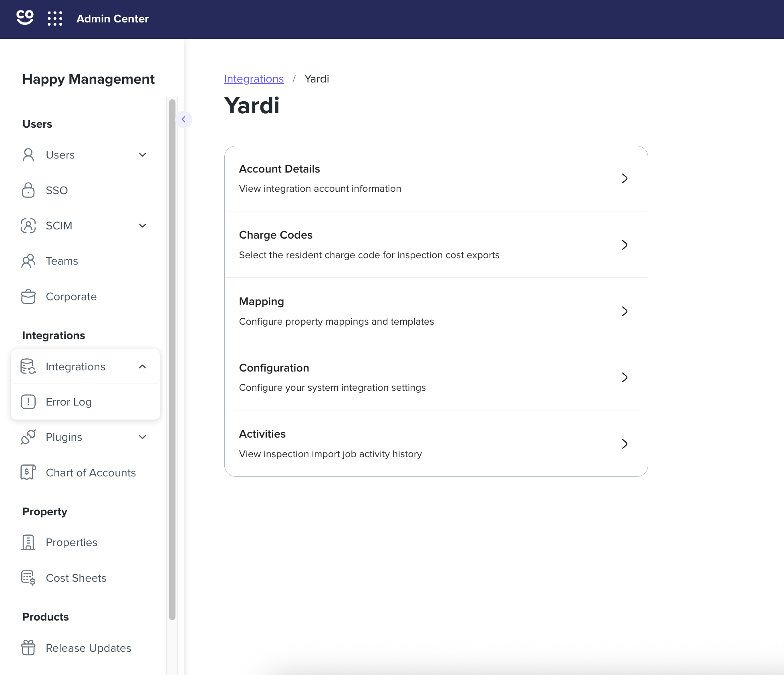
Task: Click 'Configure your system integration settings' text
Action: click(333, 388)
